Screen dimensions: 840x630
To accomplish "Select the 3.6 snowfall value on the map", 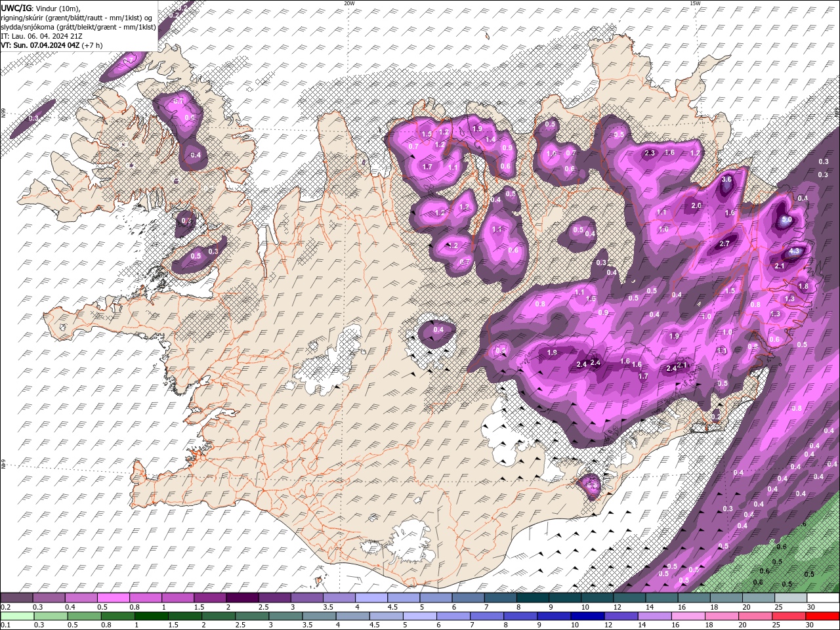I will pyautogui.click(x=726, y=179).
